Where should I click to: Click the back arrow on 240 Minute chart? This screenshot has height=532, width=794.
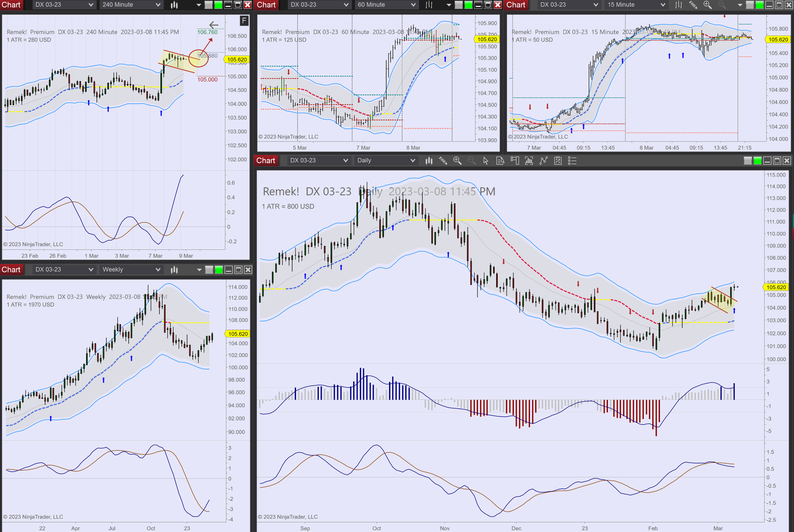[x=213, y=25]
